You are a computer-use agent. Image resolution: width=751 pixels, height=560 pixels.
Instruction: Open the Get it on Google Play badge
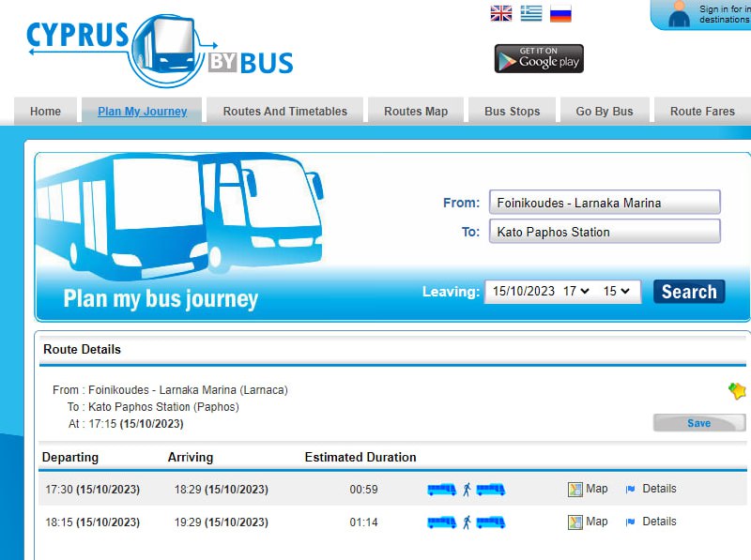pyautogui.click(x=539, y=58)
